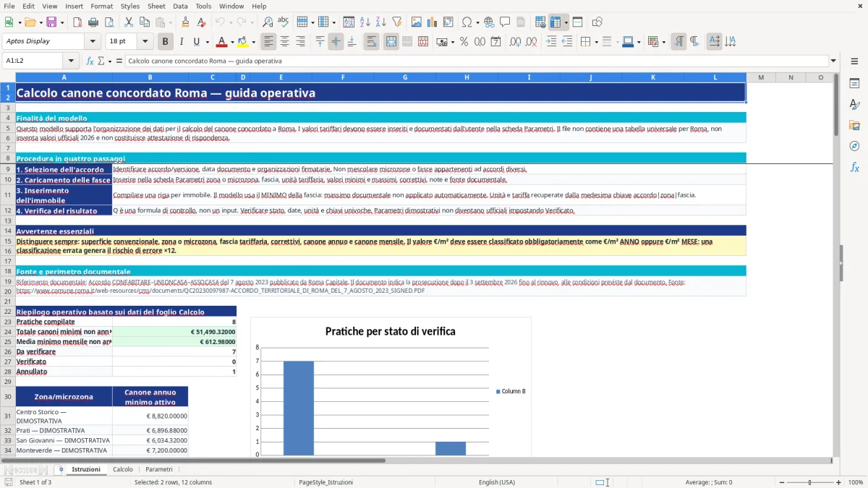This screenshot has height=488, width=868.
Task: Open a file with the folder icon
Action: point(30,22)
